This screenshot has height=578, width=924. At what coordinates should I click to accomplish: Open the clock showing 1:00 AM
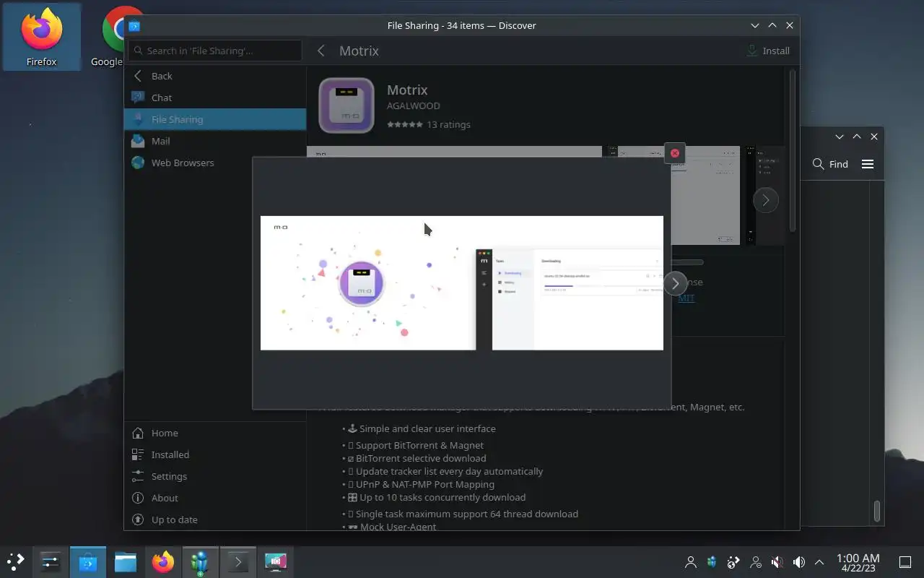pos(858,562)
